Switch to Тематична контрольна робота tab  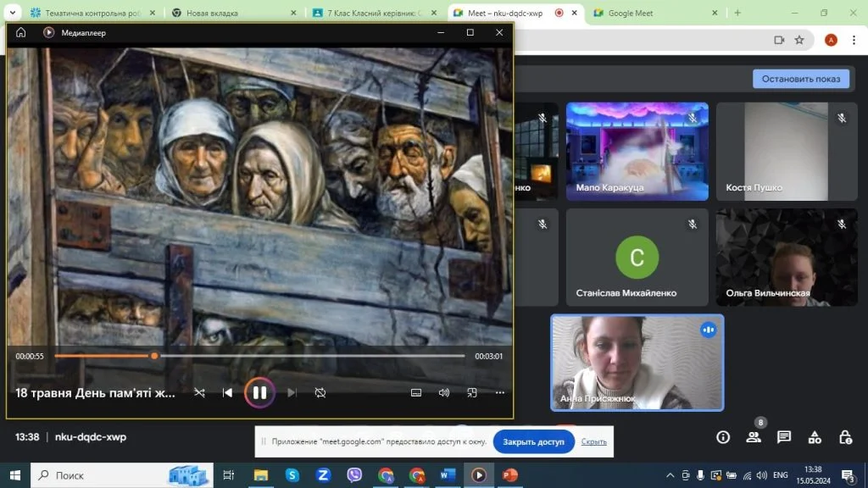(x=93, y=13)
